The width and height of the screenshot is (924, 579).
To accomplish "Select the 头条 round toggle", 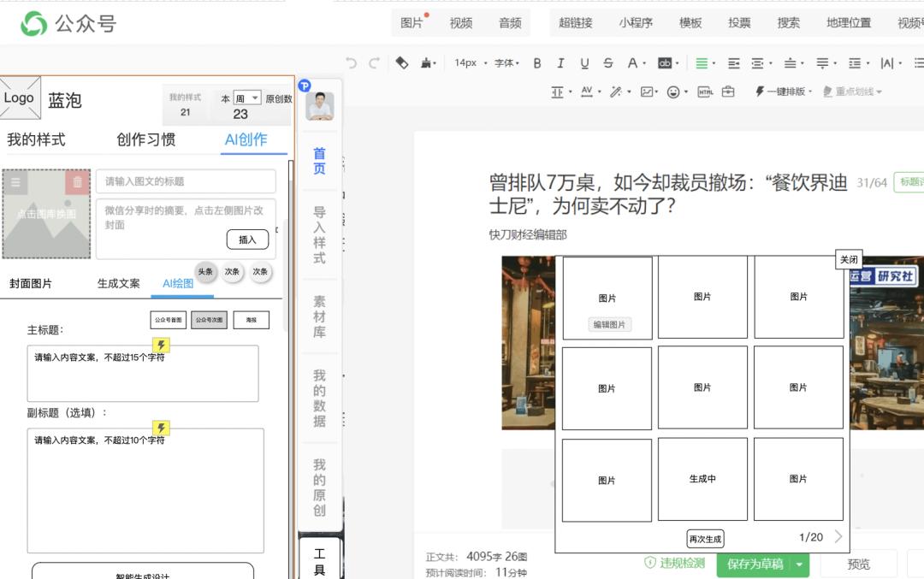I will 205,271.
